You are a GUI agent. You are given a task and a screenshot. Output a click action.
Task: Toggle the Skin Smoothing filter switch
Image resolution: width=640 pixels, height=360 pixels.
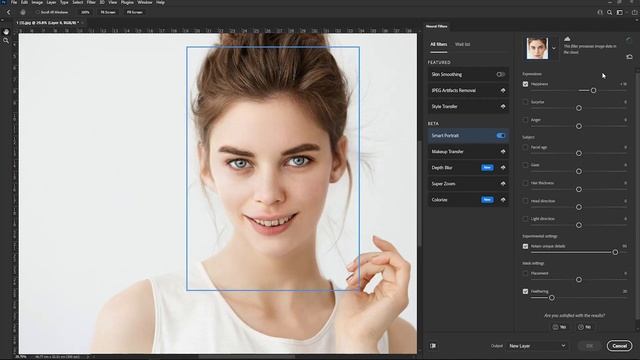point(500,74)
